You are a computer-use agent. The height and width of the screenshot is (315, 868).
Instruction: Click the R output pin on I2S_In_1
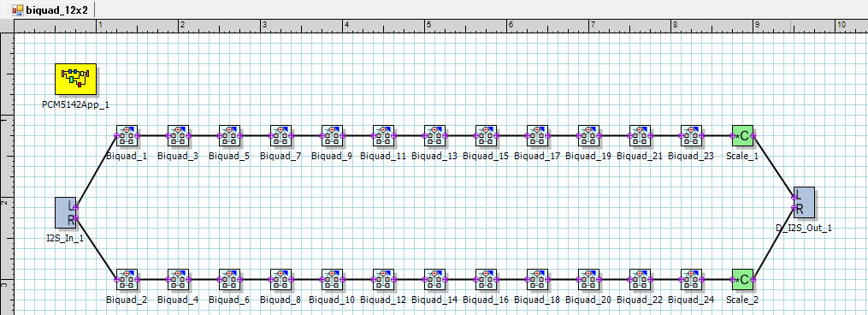pyautogui.click(x=76, y=218)
